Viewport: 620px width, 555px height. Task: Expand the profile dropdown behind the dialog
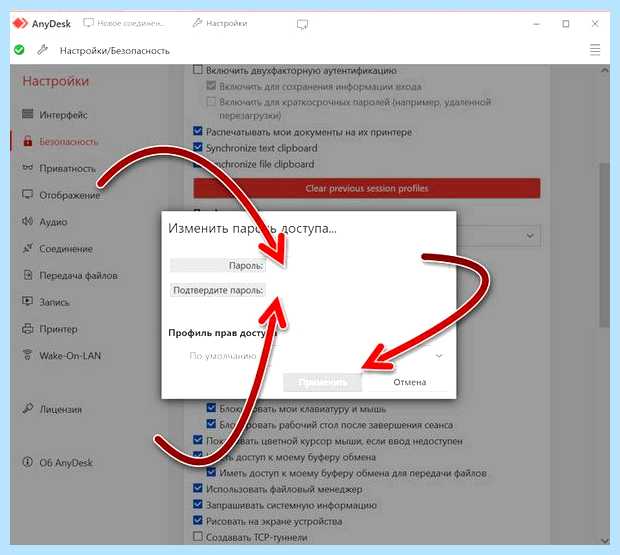pos(530,236)
